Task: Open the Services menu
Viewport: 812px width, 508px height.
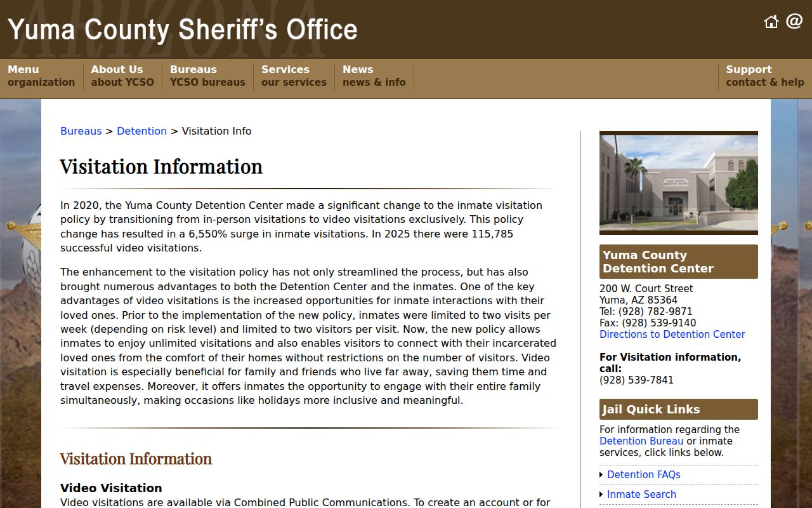Action: point(294,76)
